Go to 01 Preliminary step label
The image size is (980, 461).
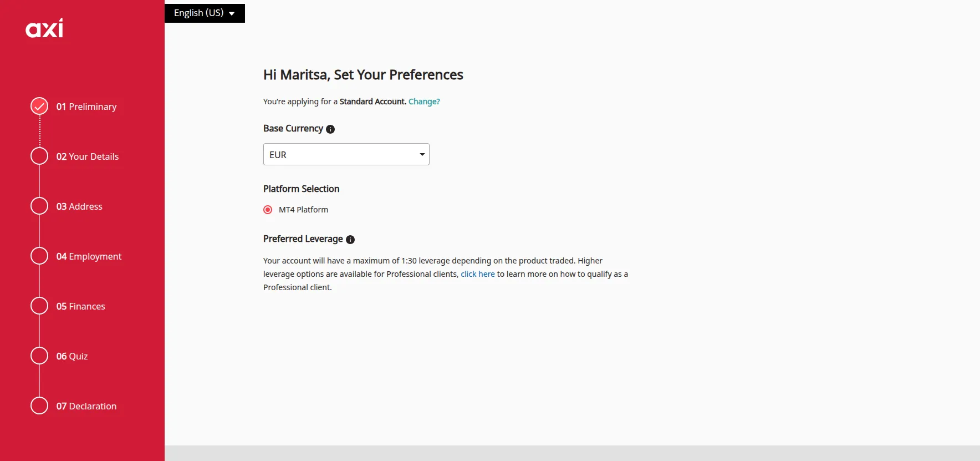86,107
